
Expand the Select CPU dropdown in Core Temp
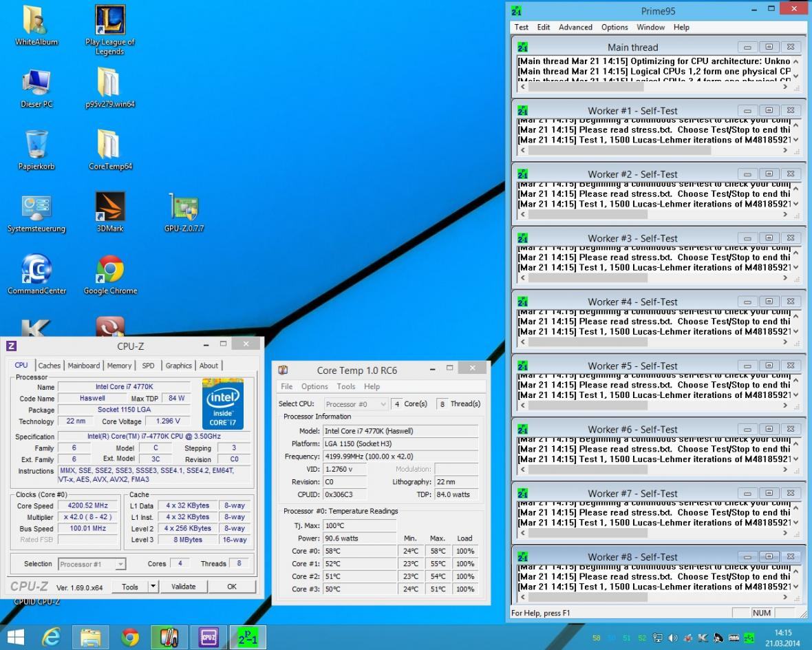pyautogui.click(x=356, y=404)
